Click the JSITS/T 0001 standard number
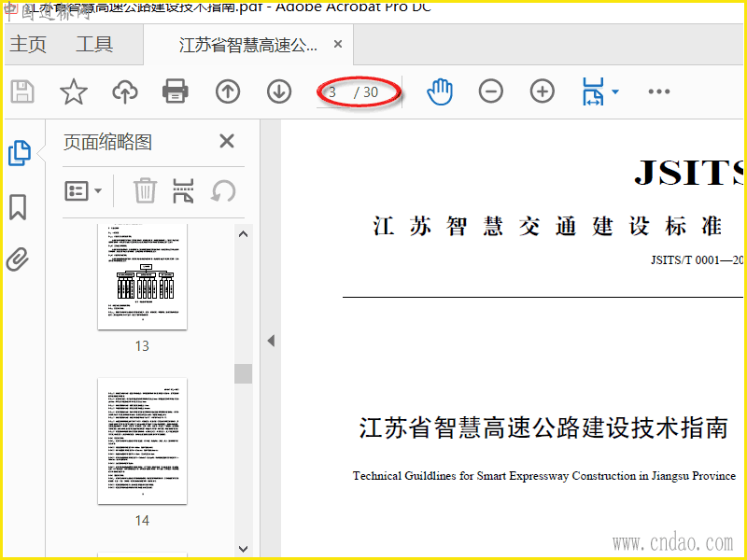 tap(697, 260)
